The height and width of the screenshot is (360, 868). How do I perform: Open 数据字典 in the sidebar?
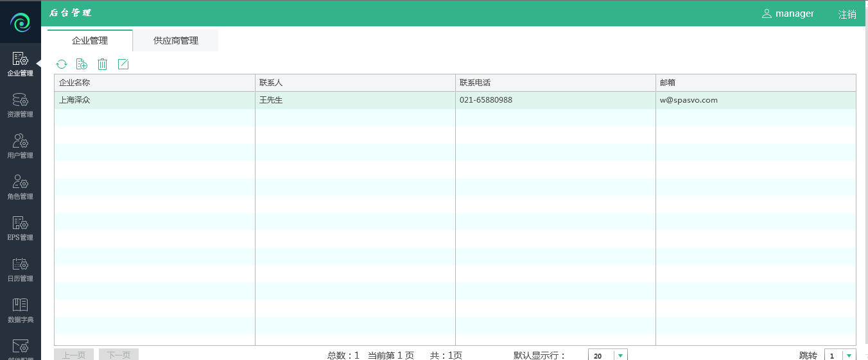pyautogui.click(x=21, y=311)
